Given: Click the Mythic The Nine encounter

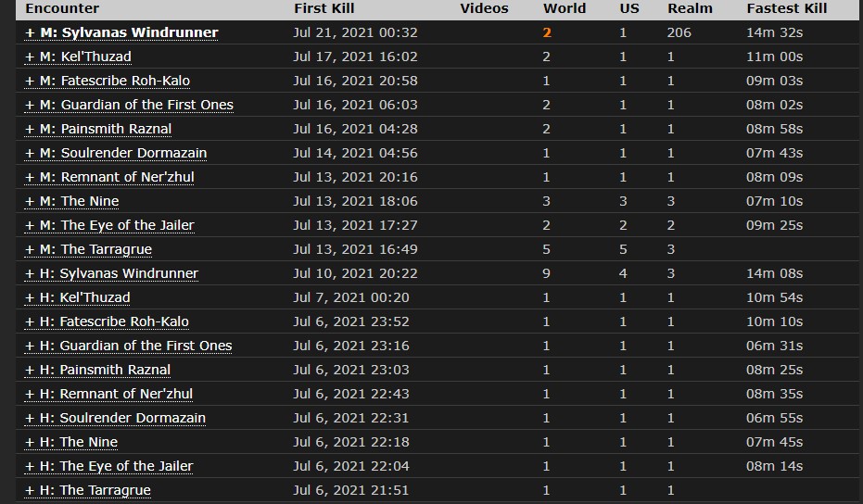Looking at the screenshot, I should tap(71, 201).
